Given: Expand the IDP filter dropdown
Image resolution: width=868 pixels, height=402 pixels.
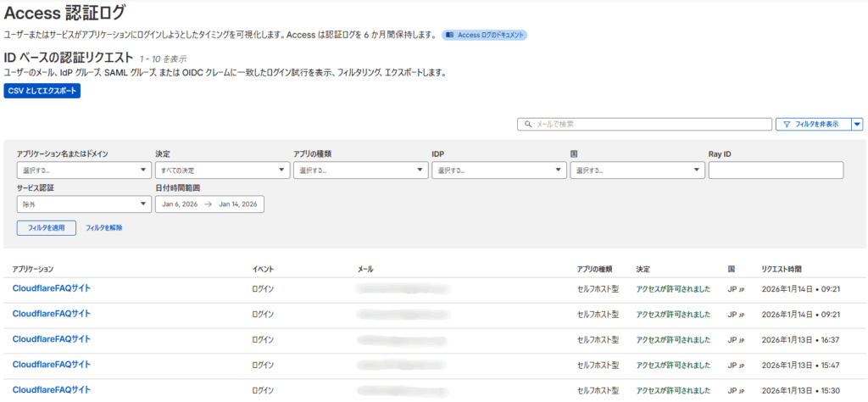Looking at the screenshot, I should point(498,170).
